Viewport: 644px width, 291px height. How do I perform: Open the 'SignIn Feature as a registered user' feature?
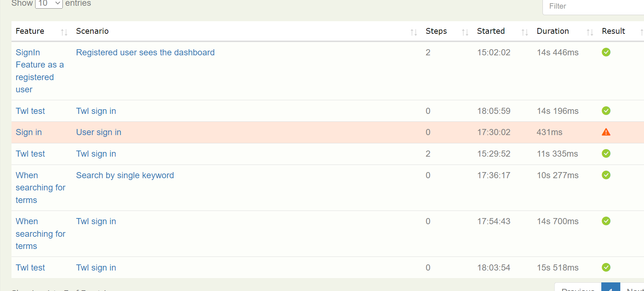39,71
